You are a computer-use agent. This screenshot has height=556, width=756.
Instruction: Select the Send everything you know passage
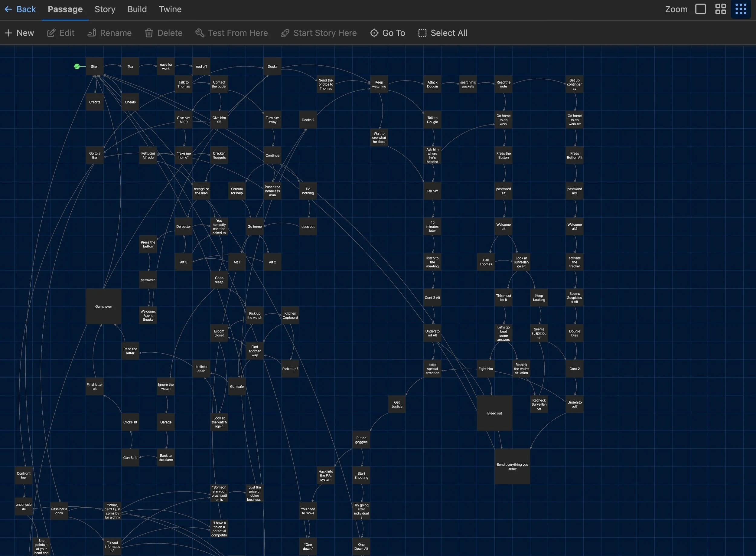(512, 466)
